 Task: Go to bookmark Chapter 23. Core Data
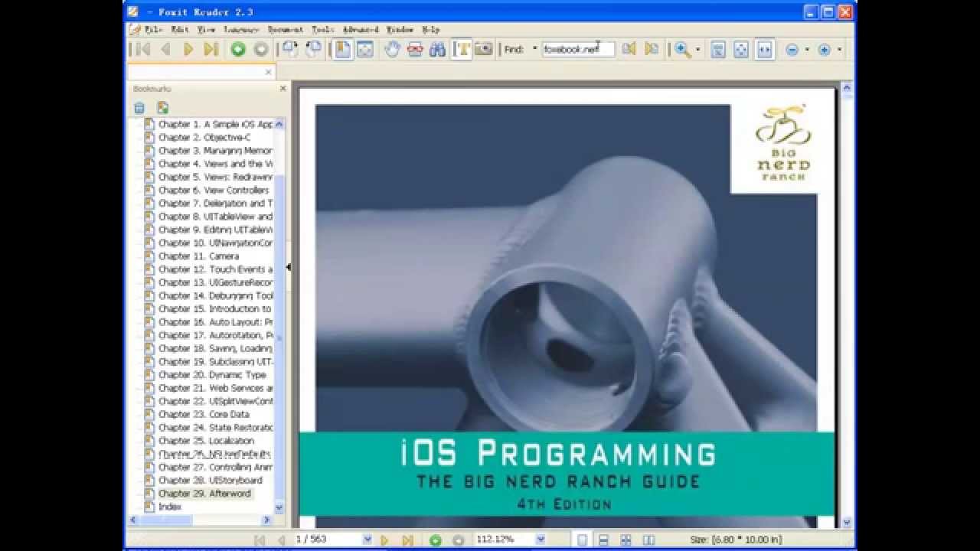(x=204, y=414)
